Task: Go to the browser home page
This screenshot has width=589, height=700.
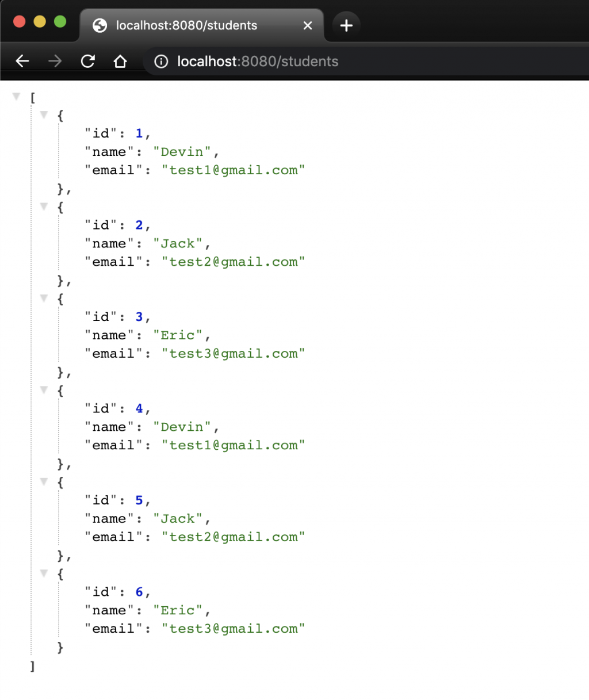Action: pos(120,61)
